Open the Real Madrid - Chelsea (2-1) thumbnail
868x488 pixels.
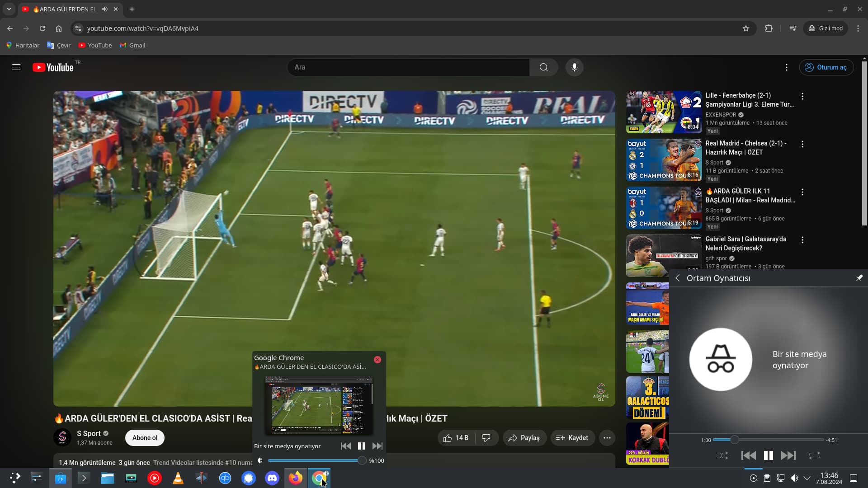[x=664, y=160]
